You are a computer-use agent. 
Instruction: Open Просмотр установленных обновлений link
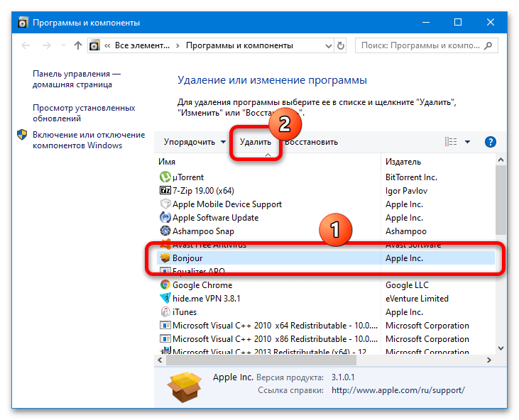click(x=84, y=113)
